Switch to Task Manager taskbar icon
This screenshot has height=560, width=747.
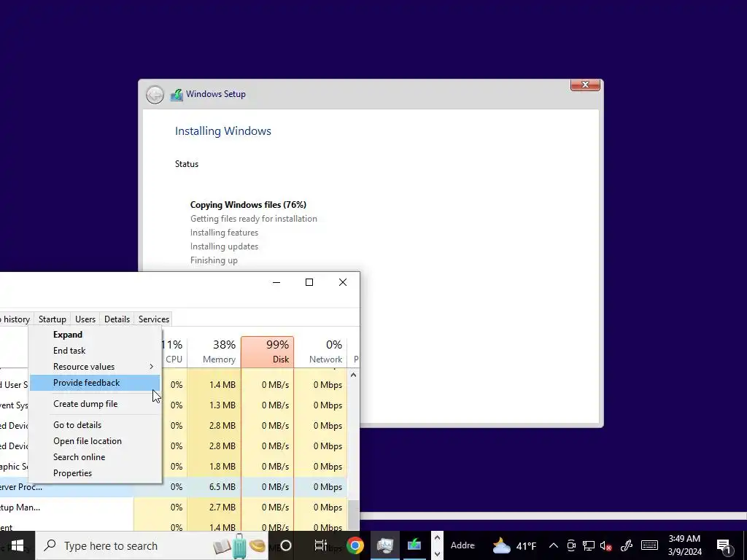[x=385, y=545]
